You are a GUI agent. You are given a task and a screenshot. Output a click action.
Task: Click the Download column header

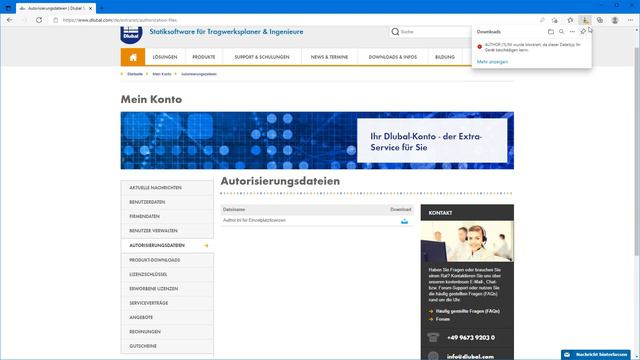[400, 209]
